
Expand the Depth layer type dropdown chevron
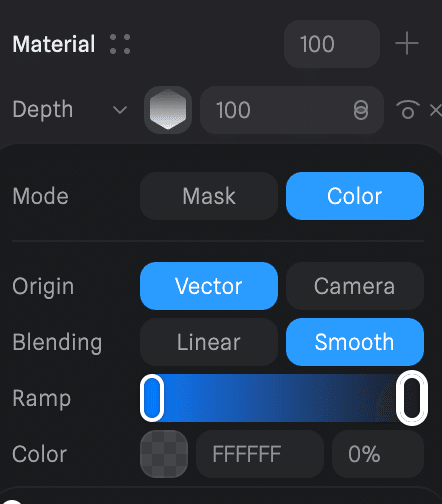120,110
